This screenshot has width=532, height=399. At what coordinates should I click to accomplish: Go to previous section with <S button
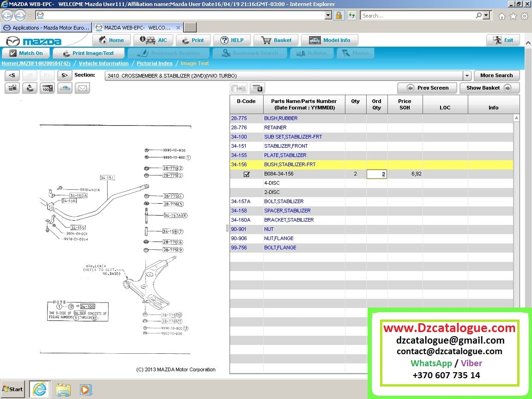[x=12, y=75]
